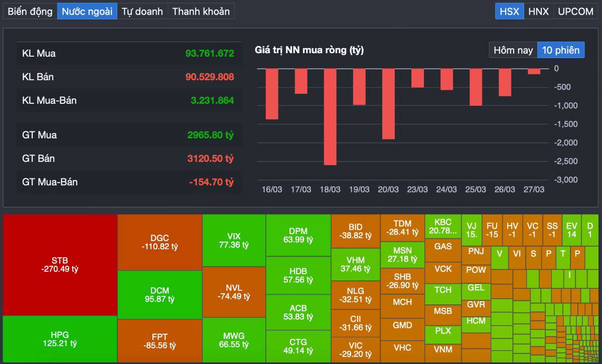Image resolution: width=602 pixels, height=364 pixels.
Task: Switch to the Biến động tab
Action: pyautogui.click(x=30, y=11)
